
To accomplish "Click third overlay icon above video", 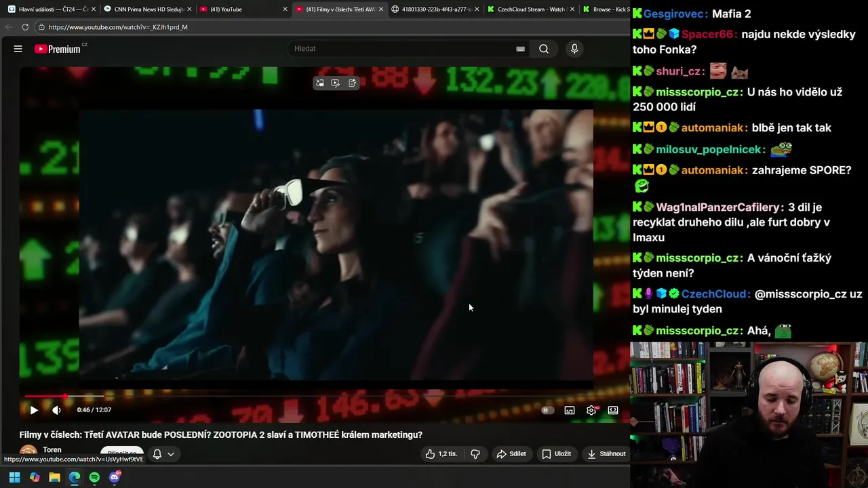I will 352,83.
